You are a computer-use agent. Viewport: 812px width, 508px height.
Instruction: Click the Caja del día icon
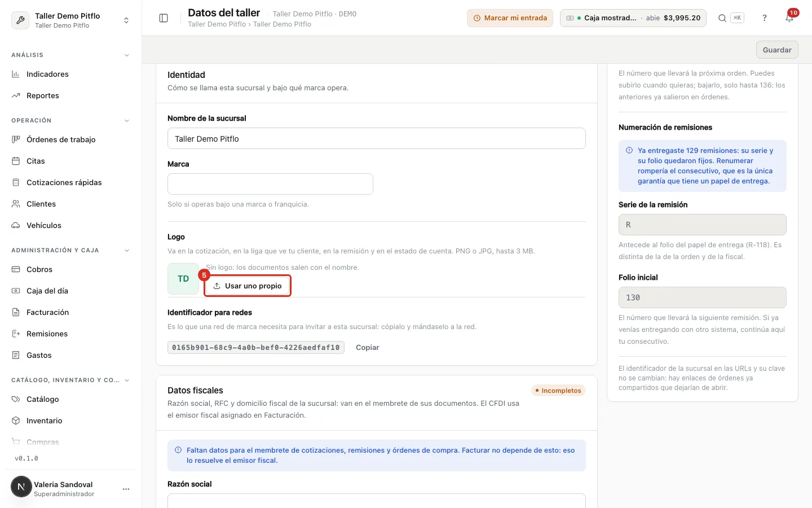pos(16,291)
